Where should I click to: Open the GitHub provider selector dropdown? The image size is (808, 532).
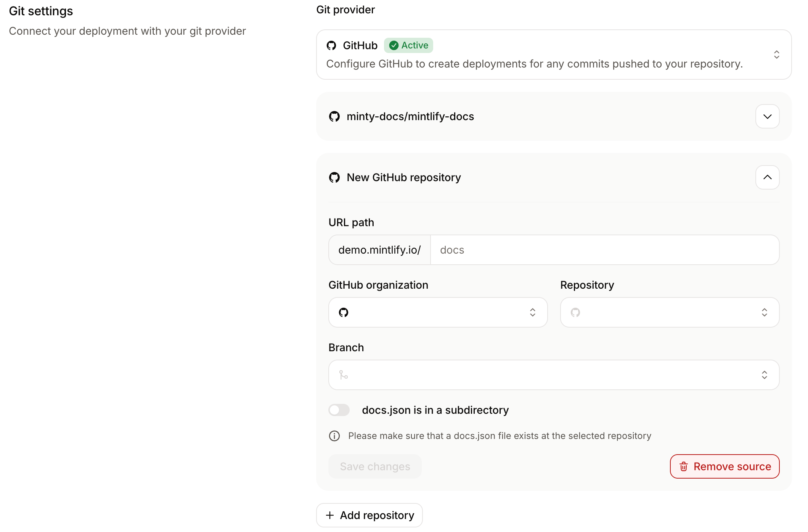[x=554, y=55]
